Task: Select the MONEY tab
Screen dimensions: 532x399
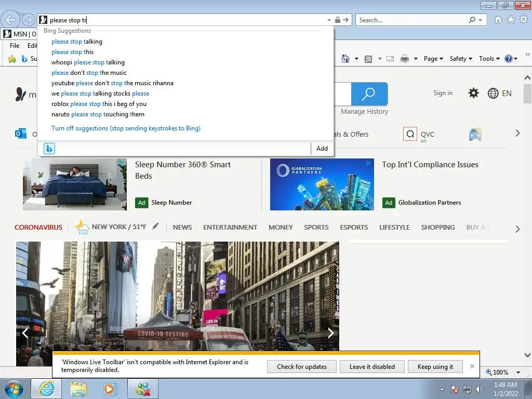Action: coord(281,228)
